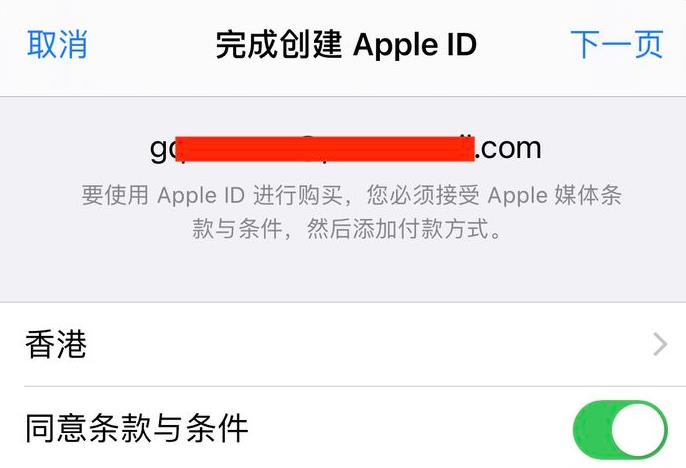Viewport: 686px width, 468px height.
Task: Click the .com ending of email address
Action: coord(508,149)
